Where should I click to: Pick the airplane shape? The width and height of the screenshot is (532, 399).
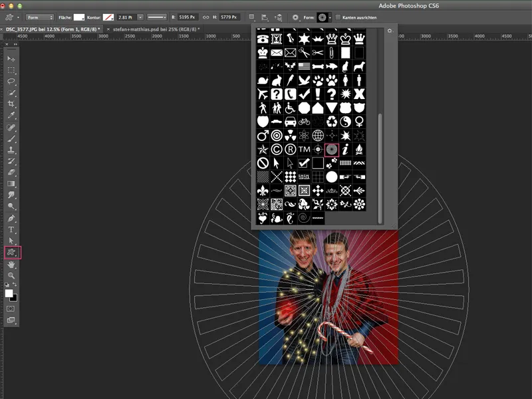pyautogui.click(x=263, y=94)
